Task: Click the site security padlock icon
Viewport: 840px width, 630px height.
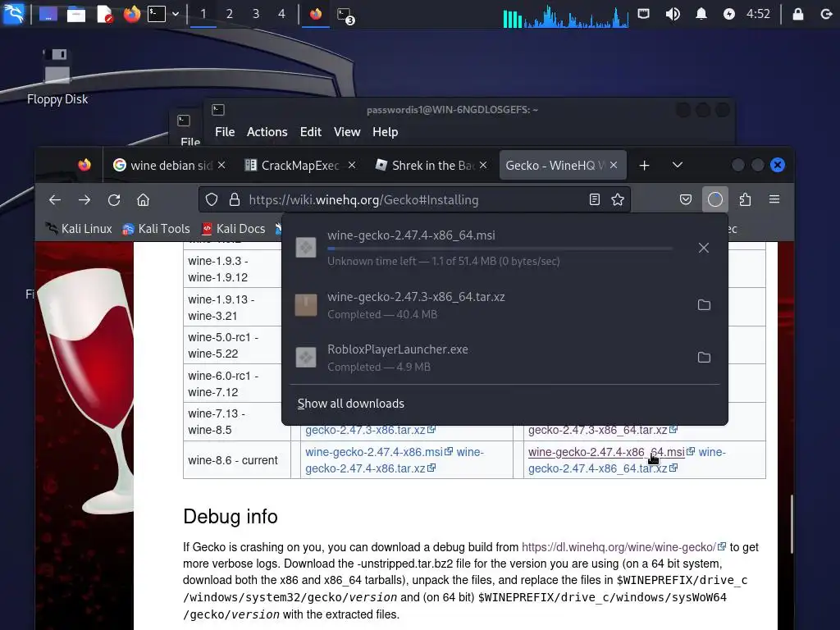Action: (234, 200)
